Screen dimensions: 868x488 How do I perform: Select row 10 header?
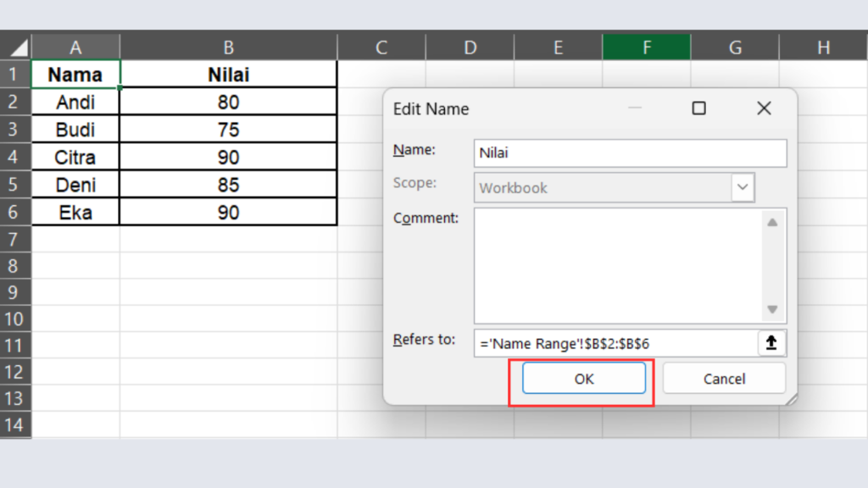click(15, 319)
